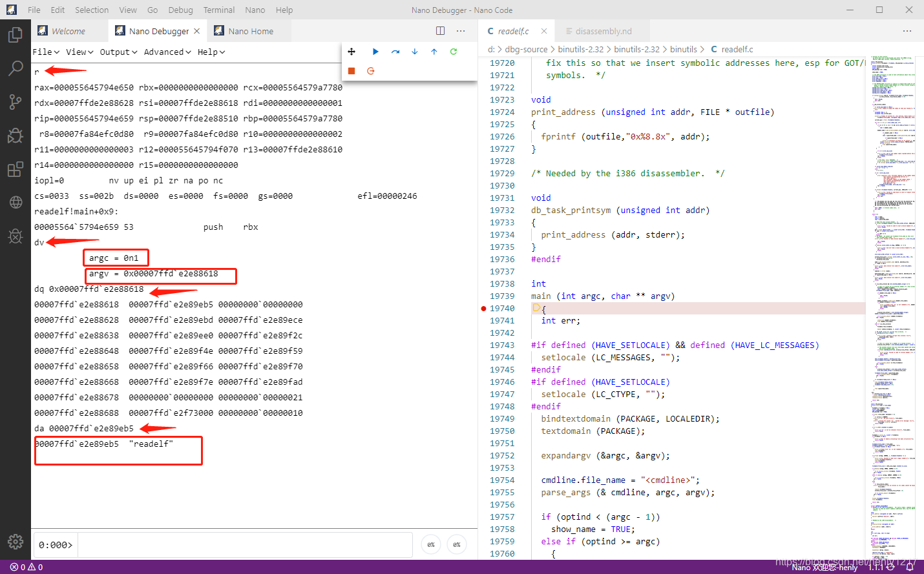The image size is (924, 574).
Task: Click the second 0% circular indicator
Action: [457, 545]
